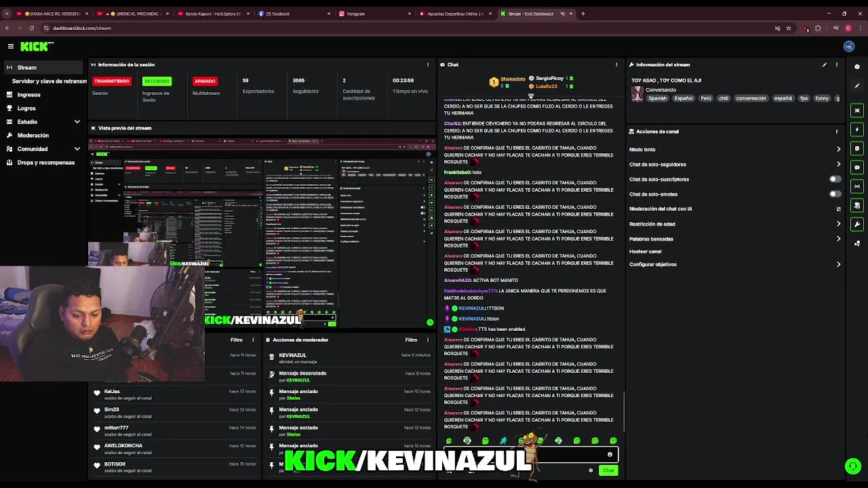Image resolution: width=868 pixels, height=488 pixels.
Task: Click follower KelJas in activity feed
Action: (112, 391)
